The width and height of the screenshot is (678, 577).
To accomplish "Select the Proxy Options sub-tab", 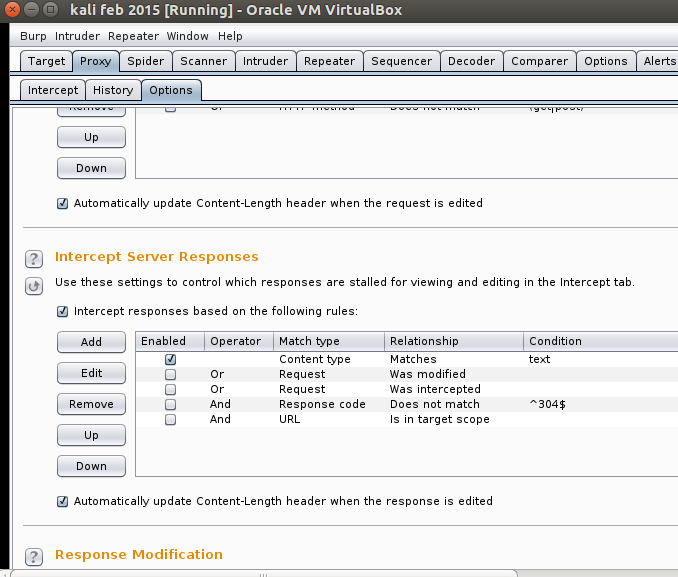I will tap(171, 90).
